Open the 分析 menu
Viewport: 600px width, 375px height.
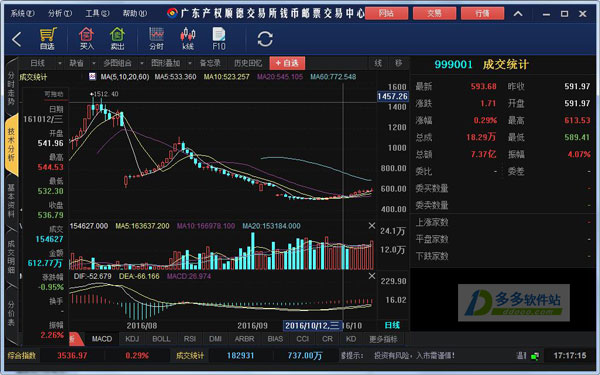tap(60, 13)
